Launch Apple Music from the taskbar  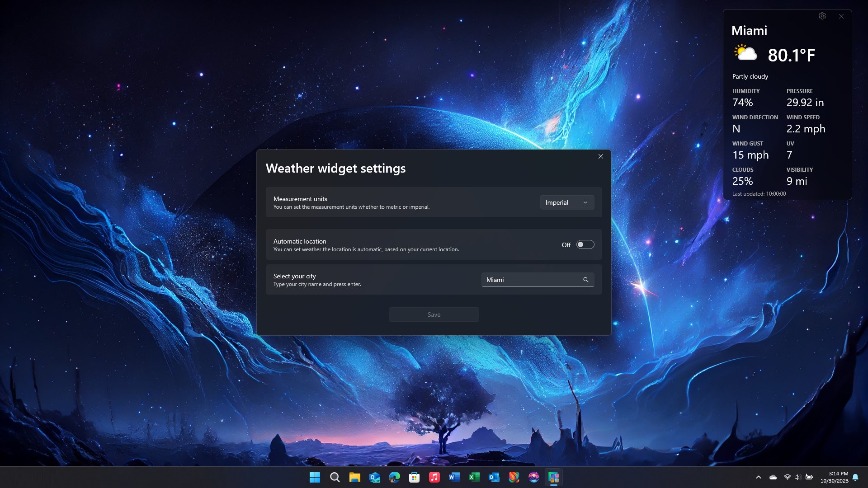click(x=434, y=477)
